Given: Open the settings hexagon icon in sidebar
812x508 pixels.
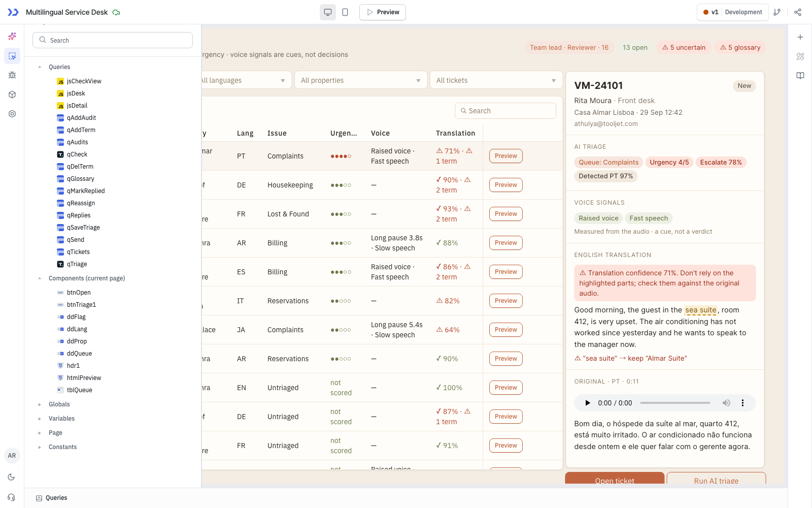Looking at the screenshot, I should pos(12,114).
